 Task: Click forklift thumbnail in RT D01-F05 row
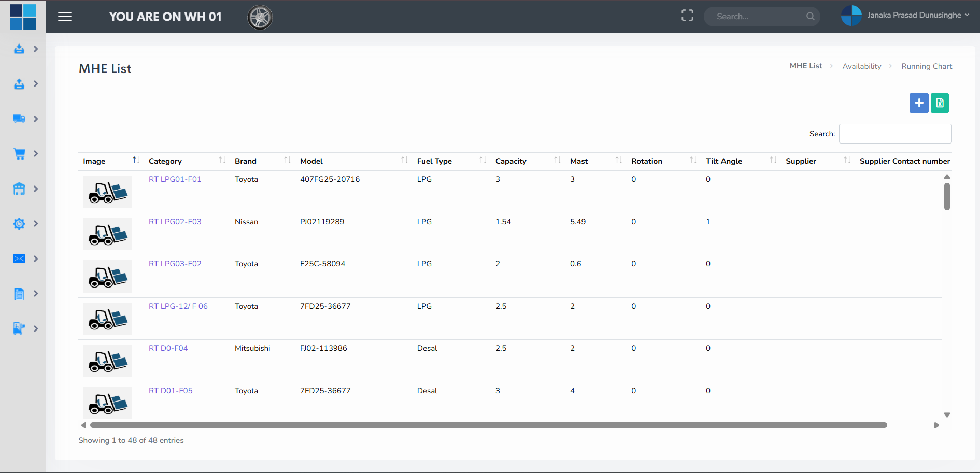click(107, 403)
